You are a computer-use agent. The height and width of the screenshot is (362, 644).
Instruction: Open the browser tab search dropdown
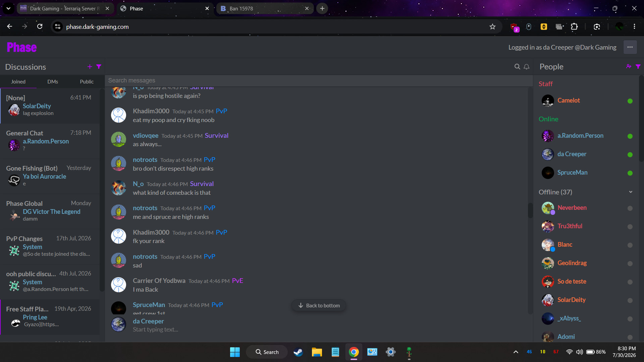[x=8, y=8]
